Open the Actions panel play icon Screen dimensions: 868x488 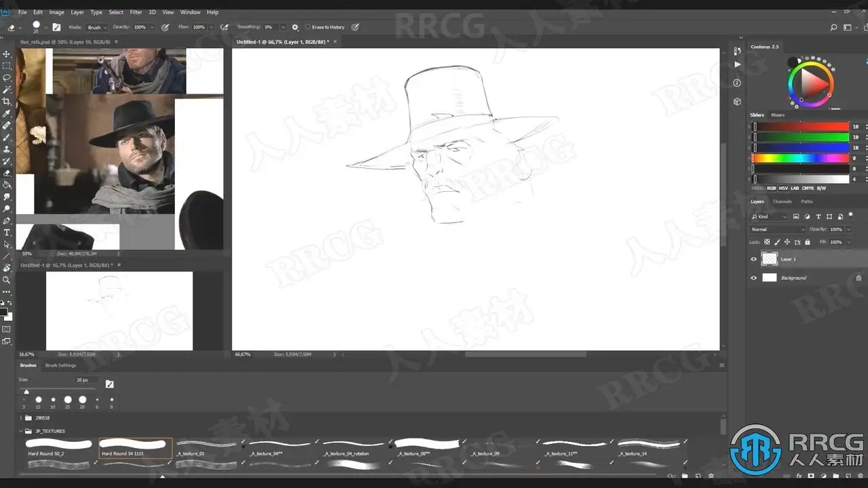[738, 65]
